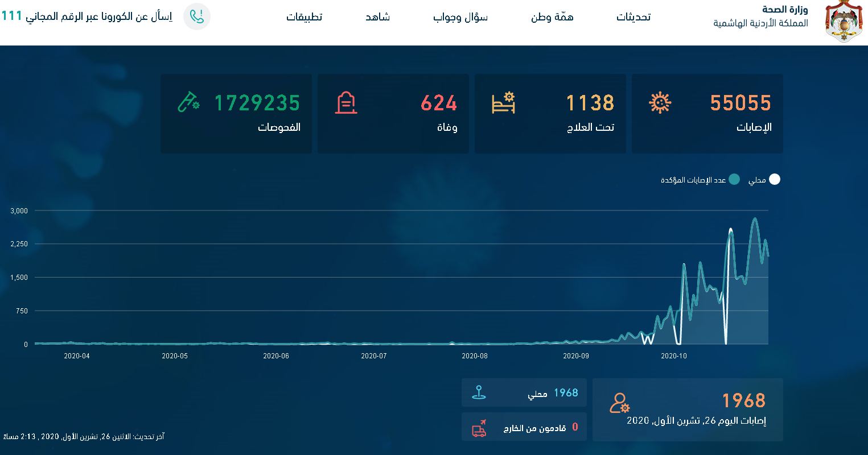Click the 2020-10 label on chart axis
868x455 pixels.
coord(674,356)
